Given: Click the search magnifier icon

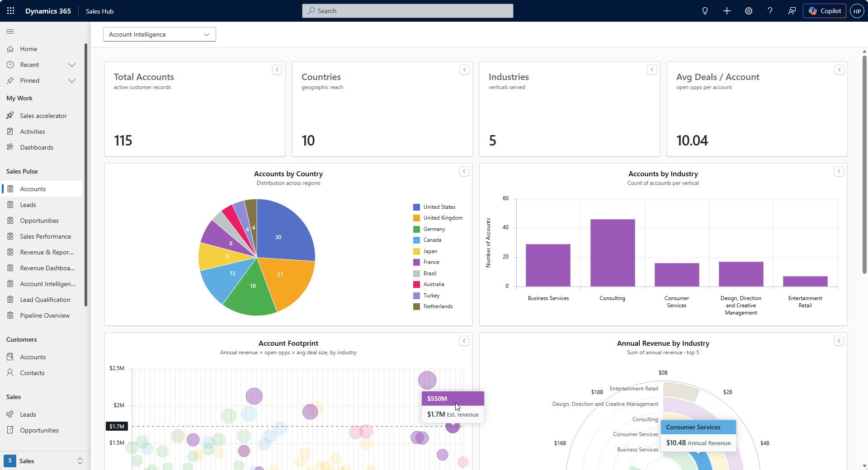Looking at the screenshot, I should (311, 11).
